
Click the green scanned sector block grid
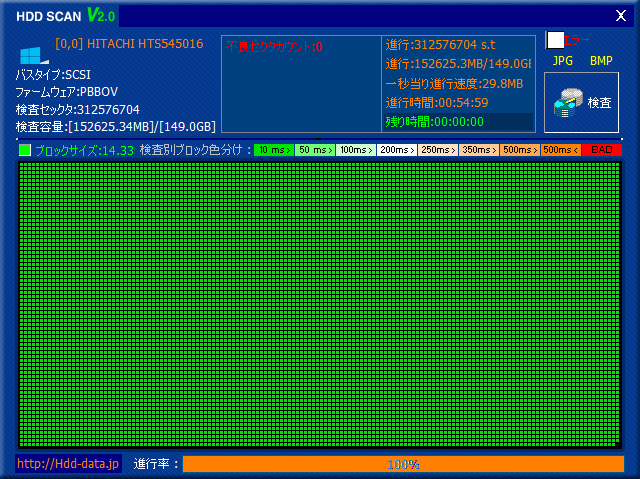tap(320, 303)
